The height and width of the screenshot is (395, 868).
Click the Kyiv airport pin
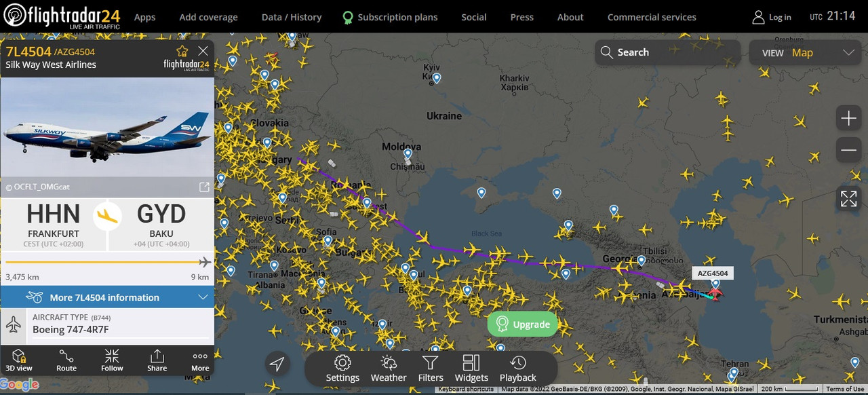coord(437,79)
